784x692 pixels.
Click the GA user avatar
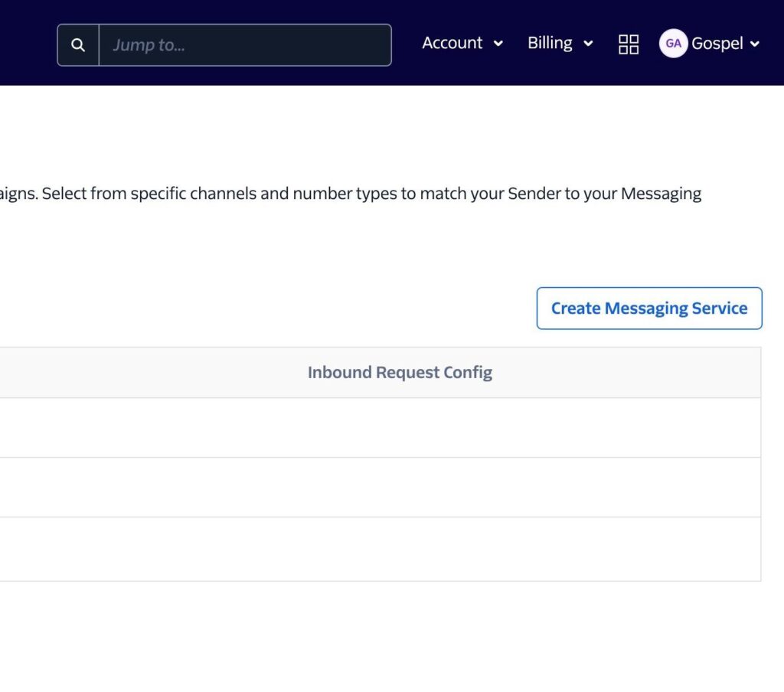click(673, 44)
